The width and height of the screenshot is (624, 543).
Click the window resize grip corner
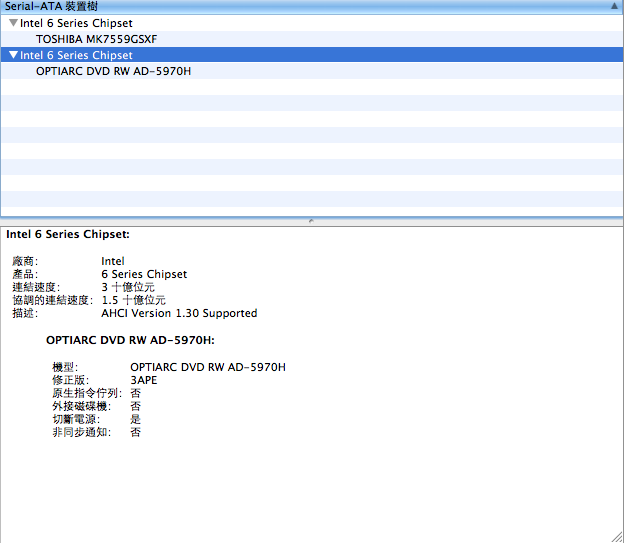[x=617, y=537]
